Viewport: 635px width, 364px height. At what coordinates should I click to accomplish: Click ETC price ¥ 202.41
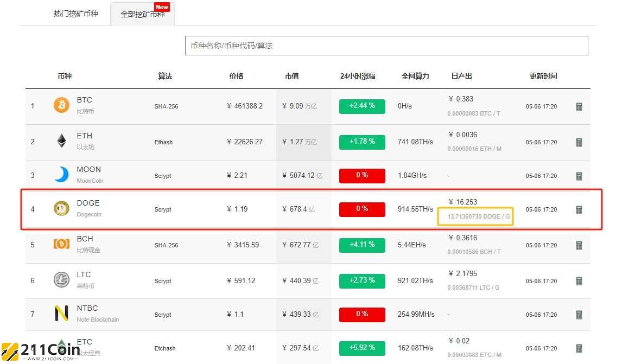pyautogui.click(x=241, y=348)
